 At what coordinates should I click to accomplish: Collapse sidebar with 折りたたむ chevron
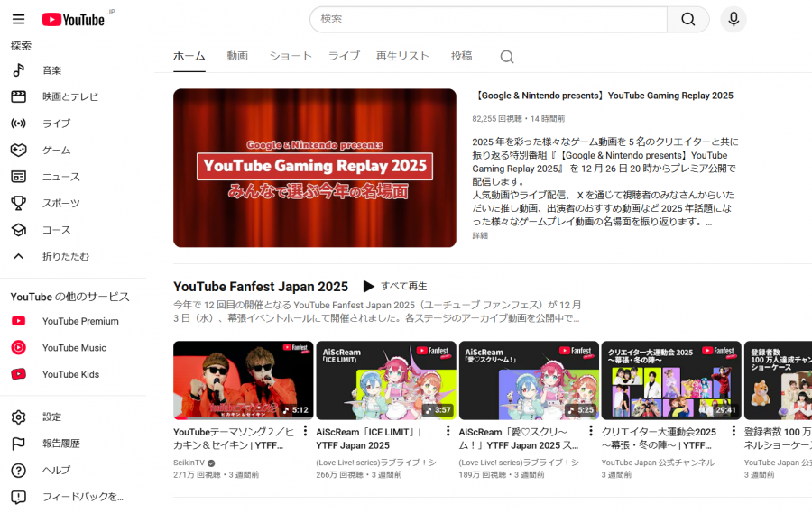point(19,256)
